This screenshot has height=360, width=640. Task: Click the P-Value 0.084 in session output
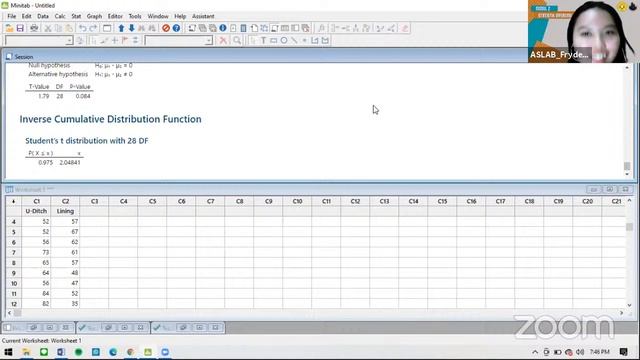point(83,96)
